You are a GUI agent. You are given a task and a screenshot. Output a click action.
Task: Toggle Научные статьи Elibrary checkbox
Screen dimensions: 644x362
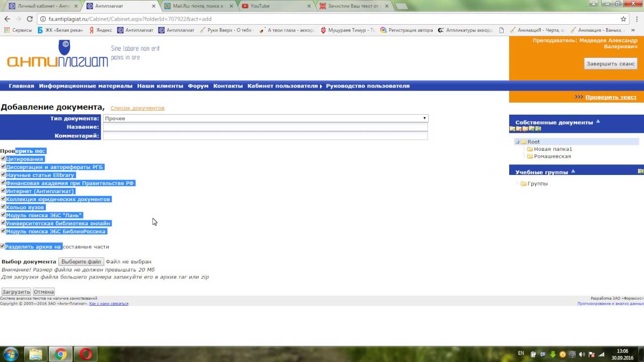(3, 175)
